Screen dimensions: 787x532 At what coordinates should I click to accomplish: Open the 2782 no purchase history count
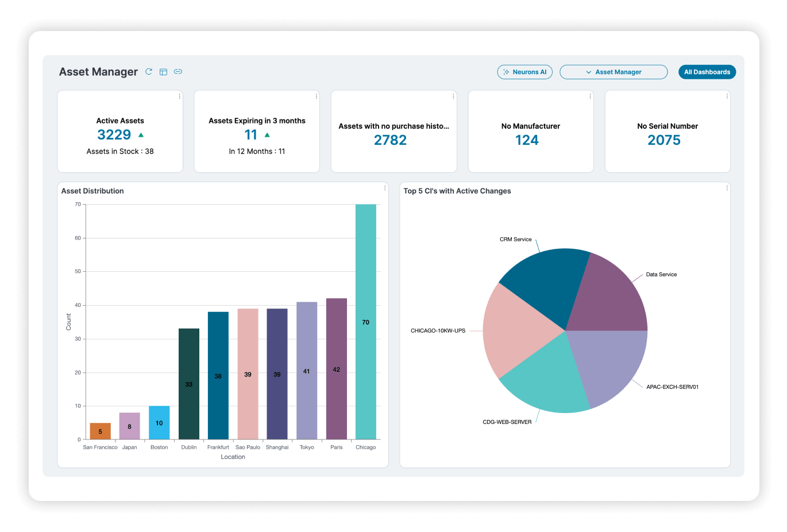click(x=390, y=140)
